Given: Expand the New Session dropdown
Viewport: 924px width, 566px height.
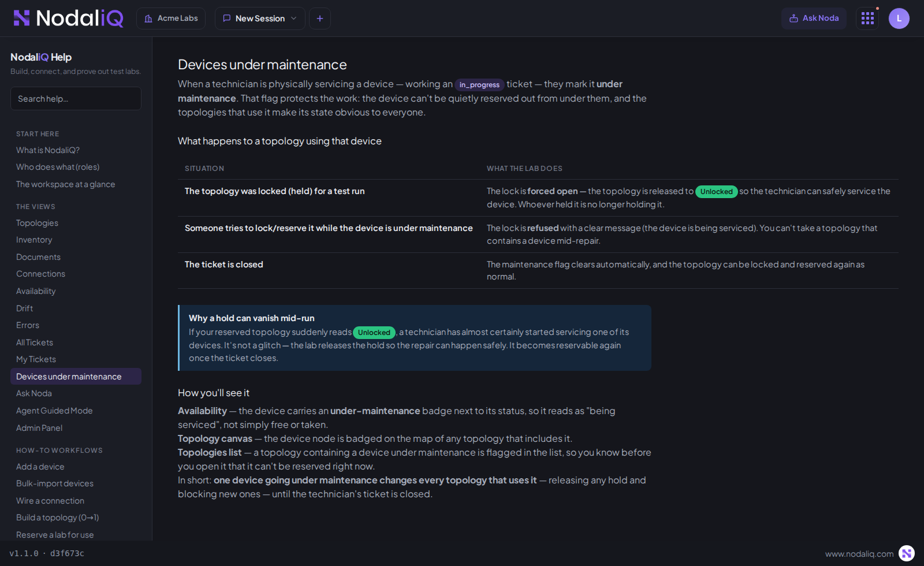Looking at the screenshot, I should coord(260,18).
